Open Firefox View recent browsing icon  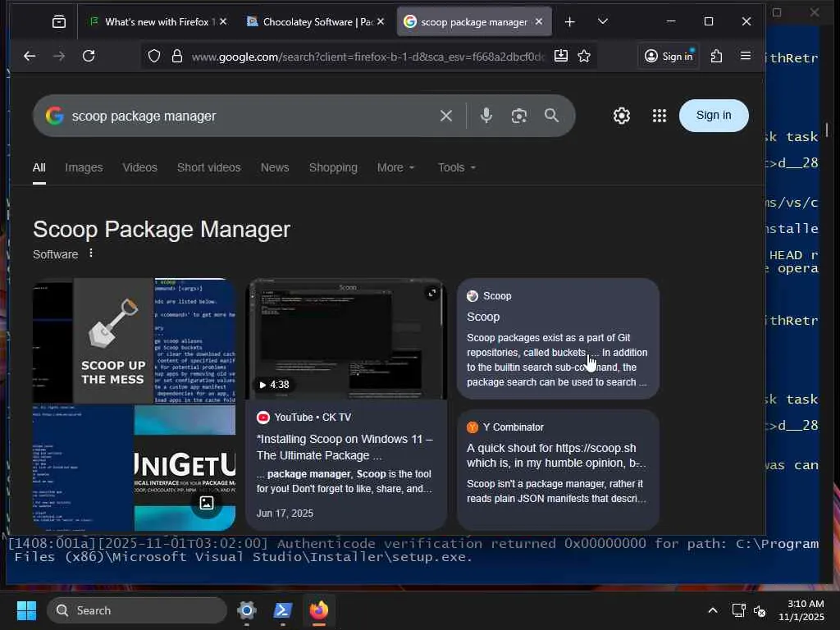click(x=59, y=21)
